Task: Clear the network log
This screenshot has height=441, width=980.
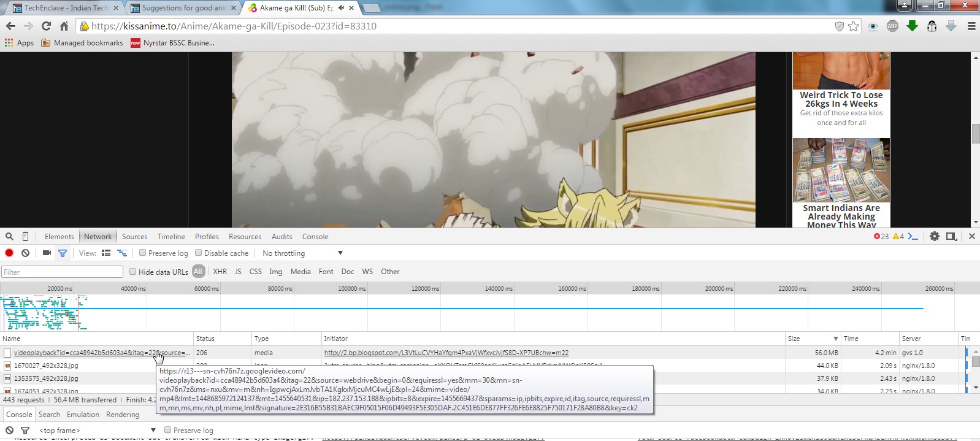Action: click(25, 253)
